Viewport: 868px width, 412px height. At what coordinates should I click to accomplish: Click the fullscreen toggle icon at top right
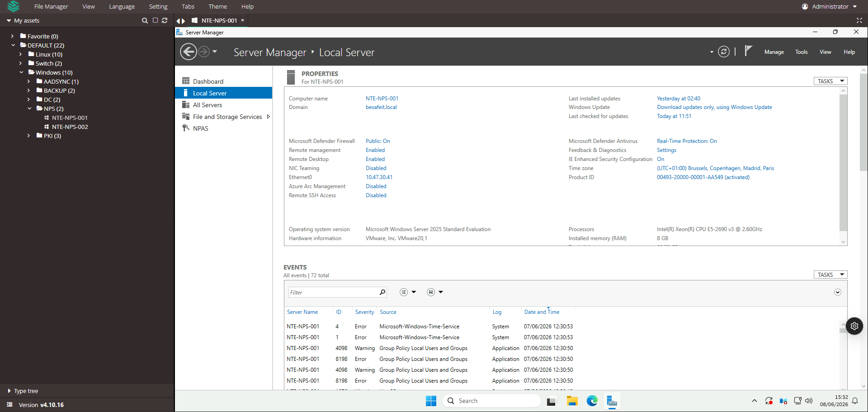(859, 20)
